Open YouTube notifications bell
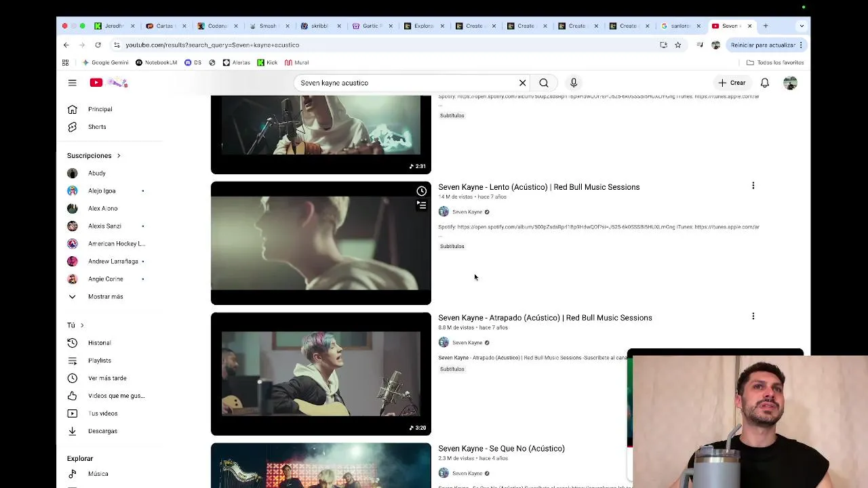This screenshot has width=868, height=488. [x=765, y=83]
